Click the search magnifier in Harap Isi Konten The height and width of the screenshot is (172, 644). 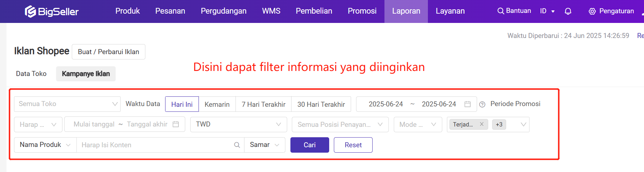pos(237,145)
